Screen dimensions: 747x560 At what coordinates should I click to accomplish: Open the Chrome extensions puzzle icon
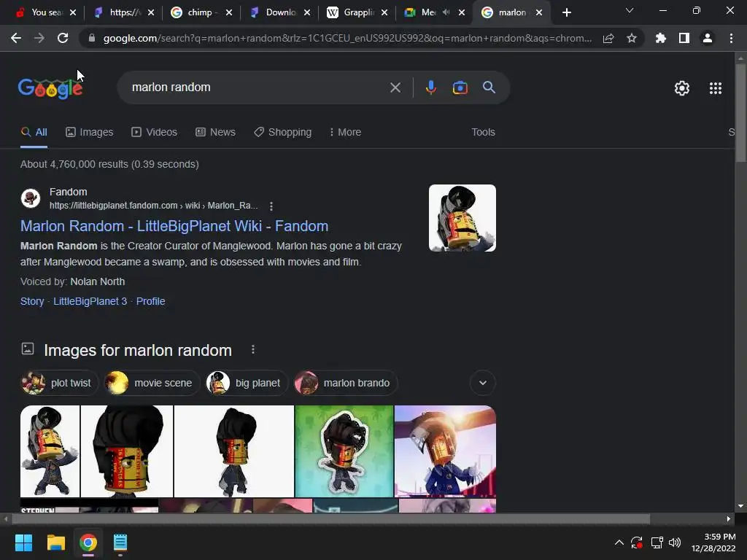pos(660,38)
